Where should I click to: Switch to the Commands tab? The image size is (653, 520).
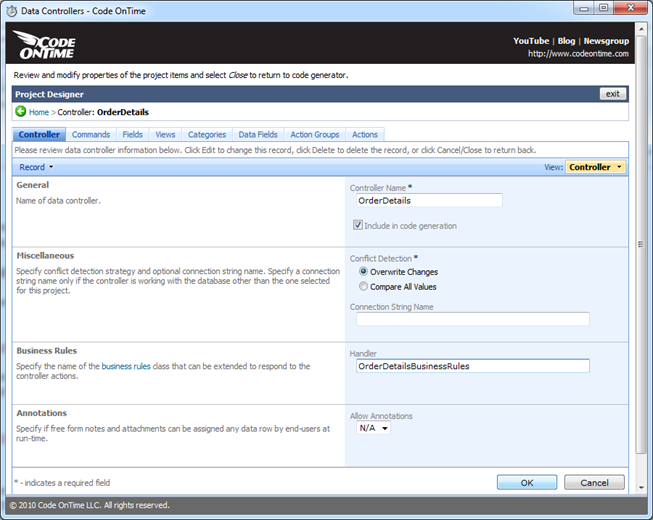tap(91, 134)
